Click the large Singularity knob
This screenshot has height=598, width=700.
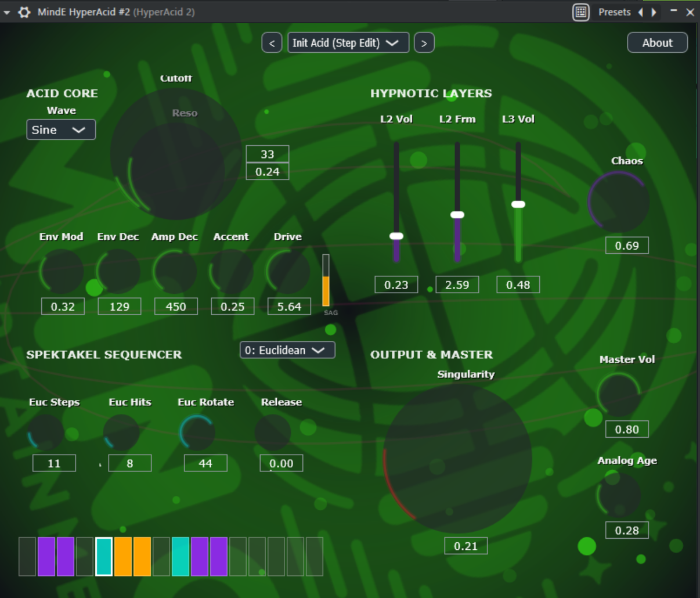[x=457, y=458]
